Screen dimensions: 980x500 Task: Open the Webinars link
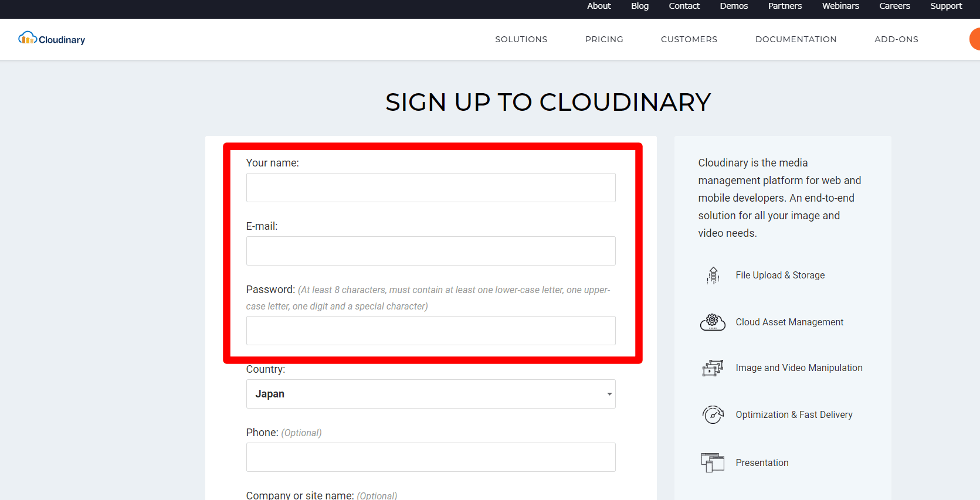point(840,6)
